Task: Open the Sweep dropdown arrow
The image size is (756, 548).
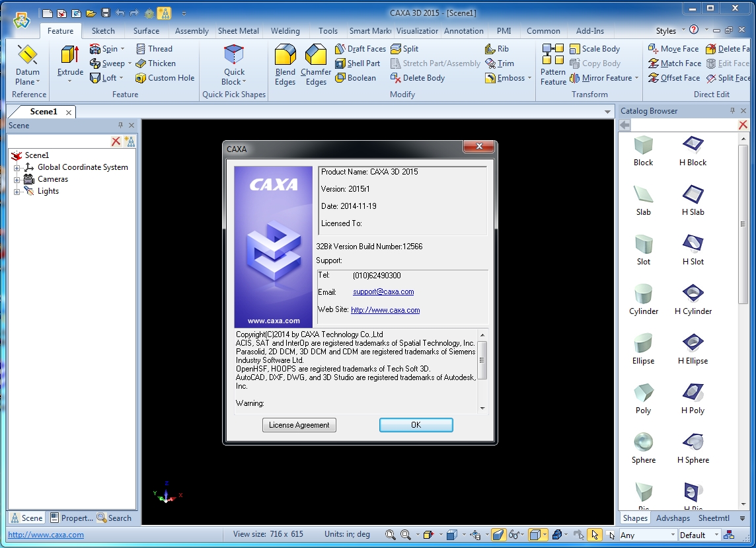Action: click(130, 63)
